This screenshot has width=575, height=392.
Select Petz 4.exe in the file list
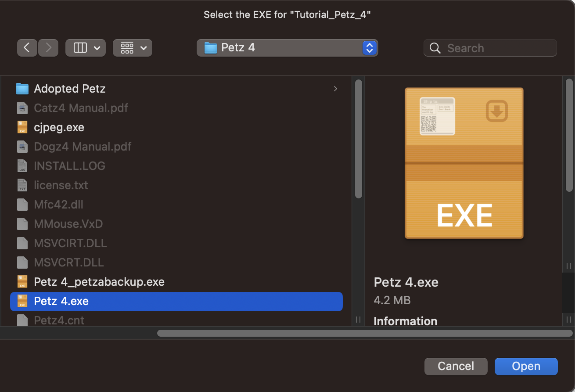click(61, 301)
